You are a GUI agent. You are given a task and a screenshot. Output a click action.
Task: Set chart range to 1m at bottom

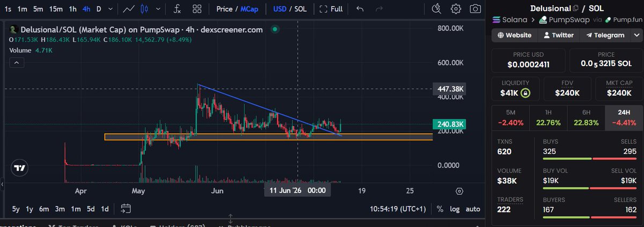(x=75, y=208)
